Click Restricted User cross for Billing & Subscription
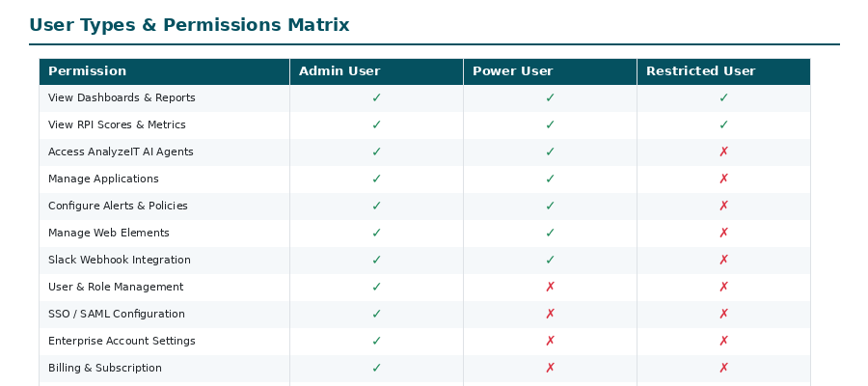 coord(723,368)
